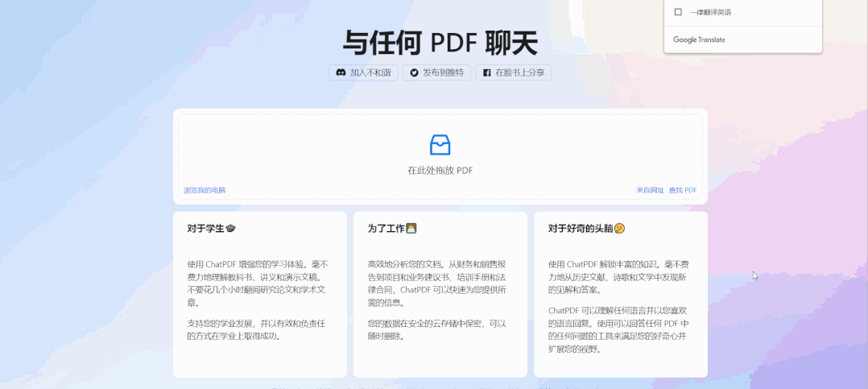
Task: Click the 对于学生 card heading
Action: [x=205, y=228]
